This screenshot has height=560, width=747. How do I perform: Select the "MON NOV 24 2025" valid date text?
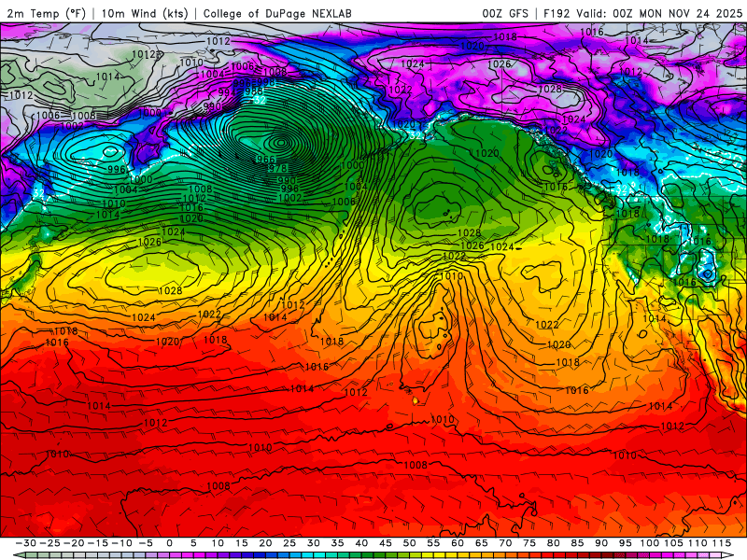tap(690, 13)
